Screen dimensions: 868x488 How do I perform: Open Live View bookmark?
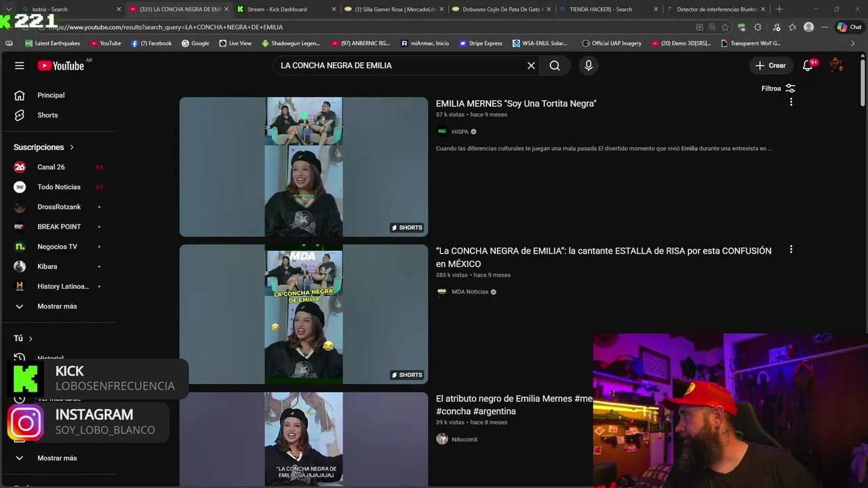tap(235, 43)
